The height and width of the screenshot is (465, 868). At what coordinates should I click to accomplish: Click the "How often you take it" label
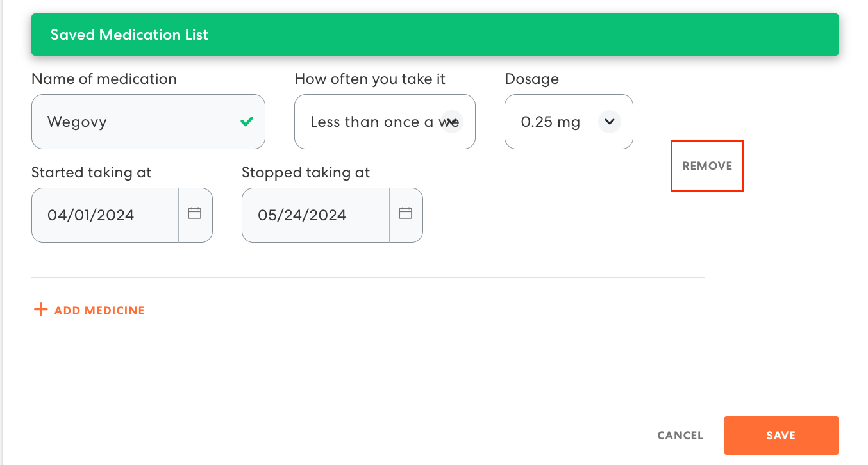(370, 79)
